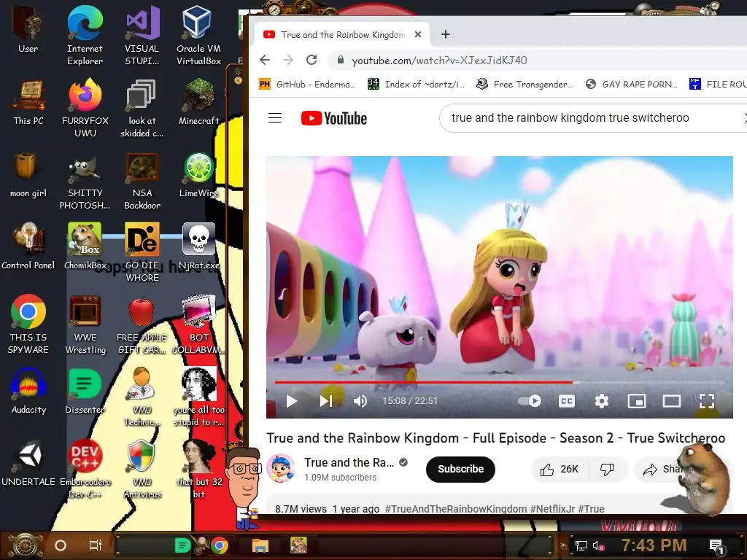Viewport: 747px width, 560px height.
Task: Launch UNDERTALE Unity desktop icon
Action: click(28, 463)
